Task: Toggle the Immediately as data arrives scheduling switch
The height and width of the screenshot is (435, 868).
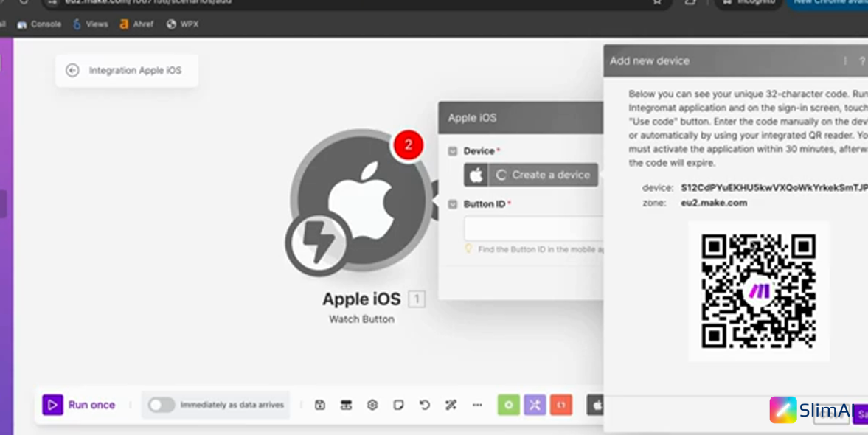Action: [x=161, y=405]
